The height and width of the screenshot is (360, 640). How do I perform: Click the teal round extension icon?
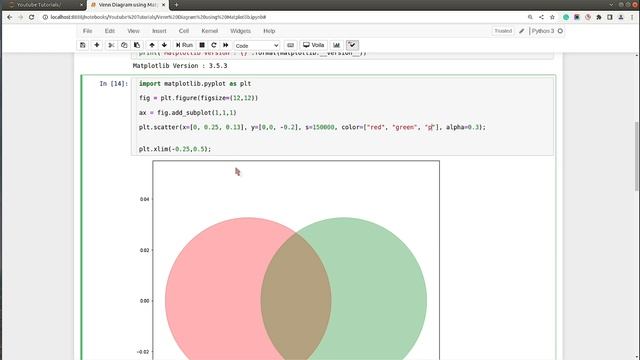(566, 17)
